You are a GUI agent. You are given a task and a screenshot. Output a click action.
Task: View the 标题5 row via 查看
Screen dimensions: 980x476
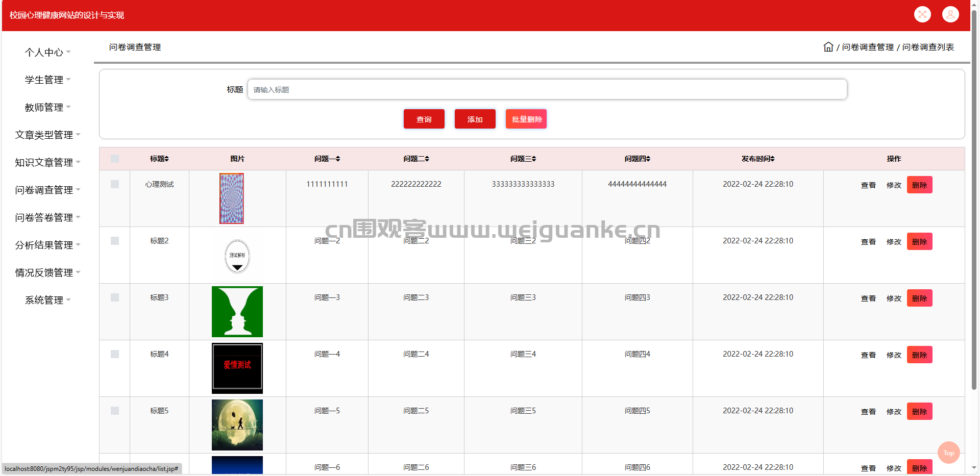(868, 412)
